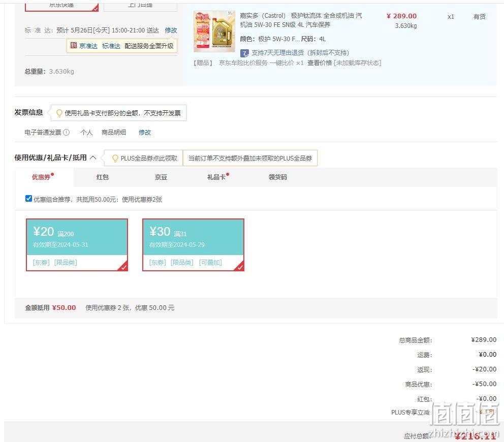This screenshot has width=504, height=442.
Task: Click the 运费 ¥0.00 value
Action: coord(488,355)
